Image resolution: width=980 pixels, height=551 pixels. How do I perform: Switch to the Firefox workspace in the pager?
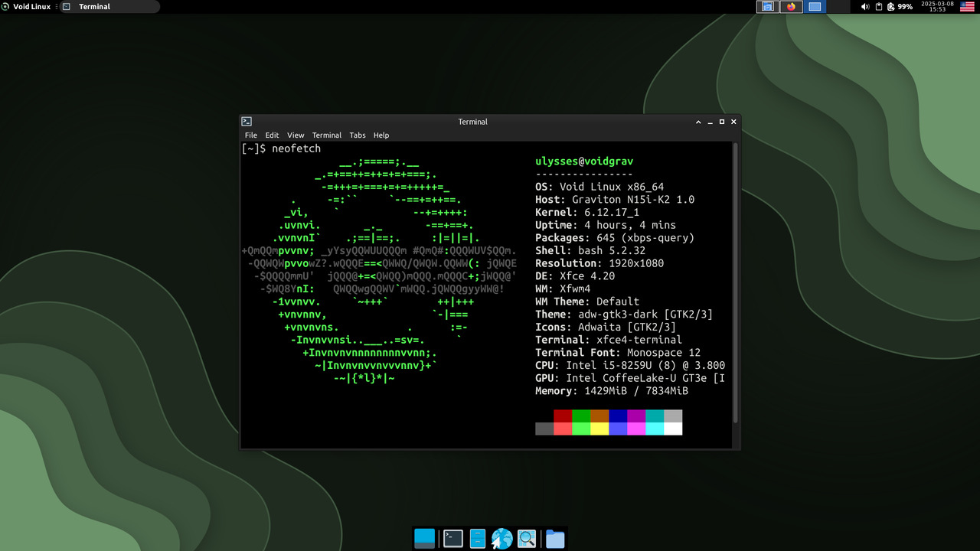coord(791,7)
